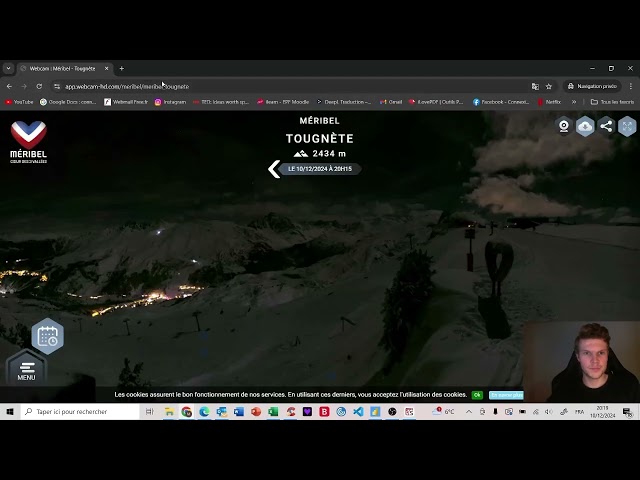Image resolution: width=640 pixels, height=480 pixels.
Task: Open the Google Docs bookmark
Action: coord(68,102)
